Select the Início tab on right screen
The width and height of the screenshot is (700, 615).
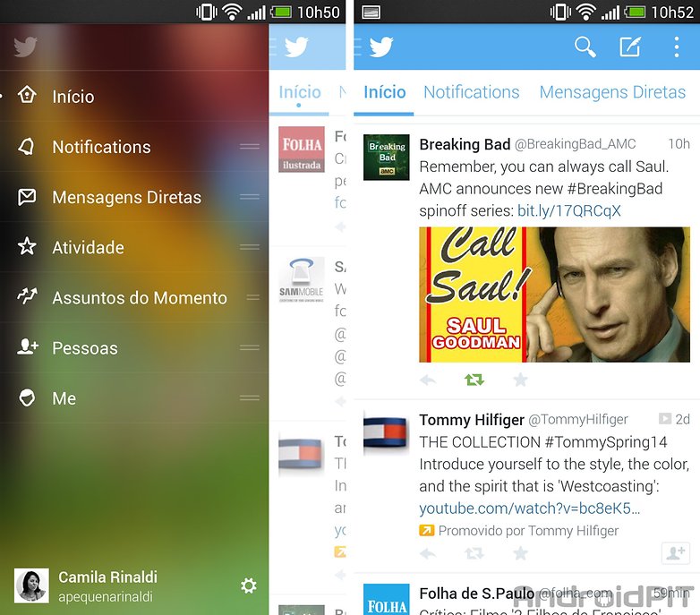pyautogui.click(x=384, y=92)
